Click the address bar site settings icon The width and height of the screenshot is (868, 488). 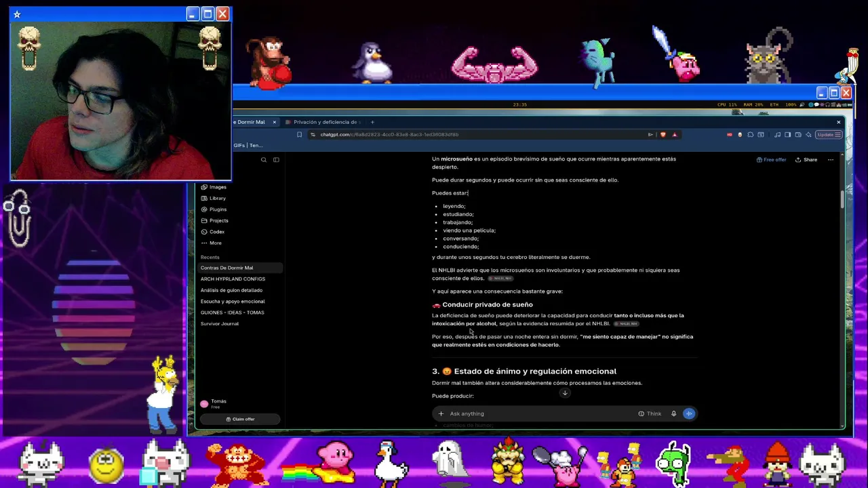pyautogui.click(x=313, y=135)
